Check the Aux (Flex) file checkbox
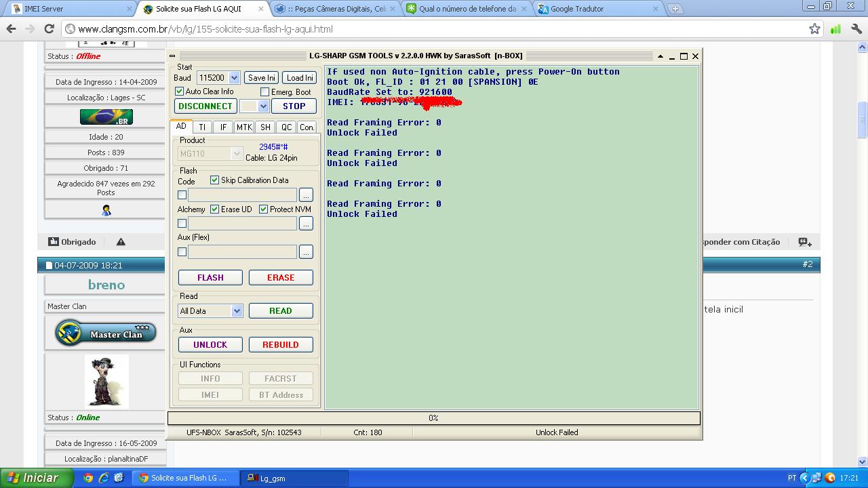This screenshot has height=488, width=868. [182, 252]
